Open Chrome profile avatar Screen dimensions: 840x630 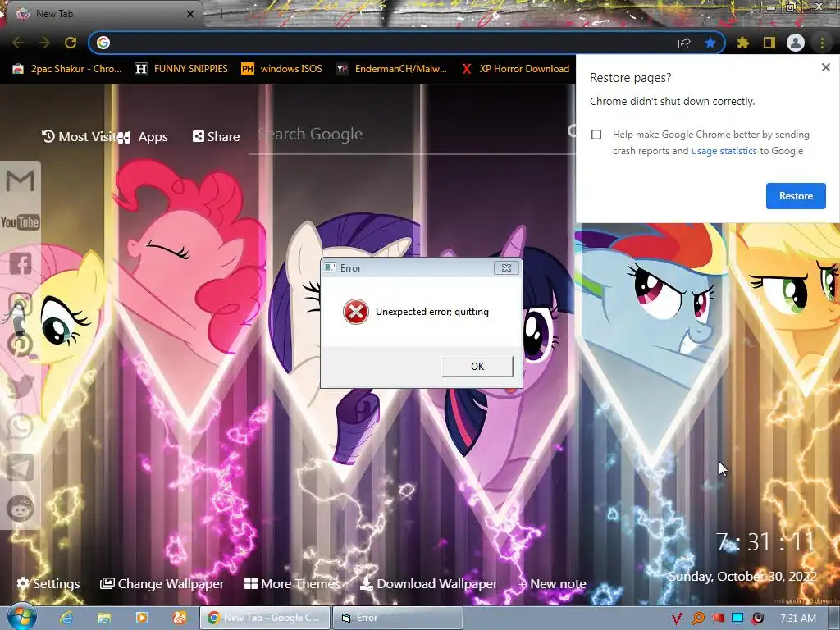(796, 43)
